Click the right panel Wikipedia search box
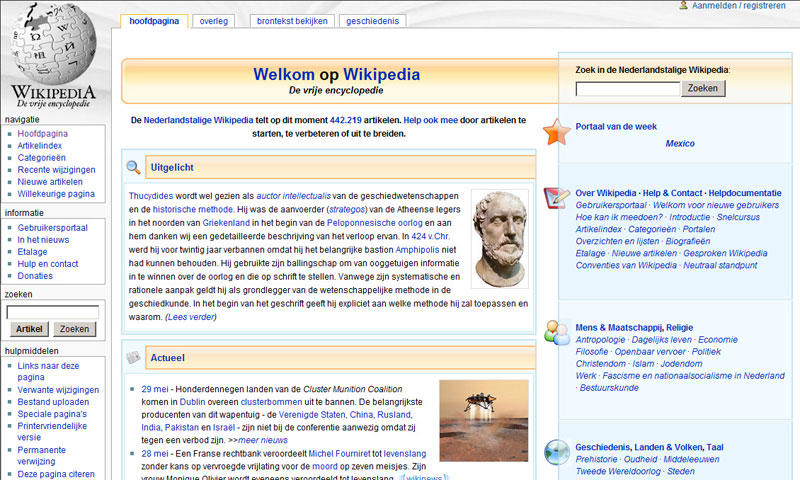 click(x=627, y=88)
